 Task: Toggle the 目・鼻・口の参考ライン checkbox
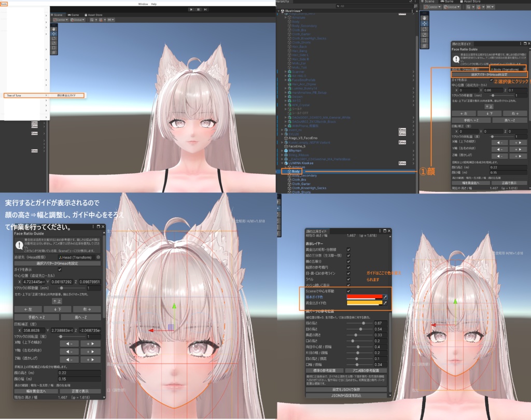[348, 273]
